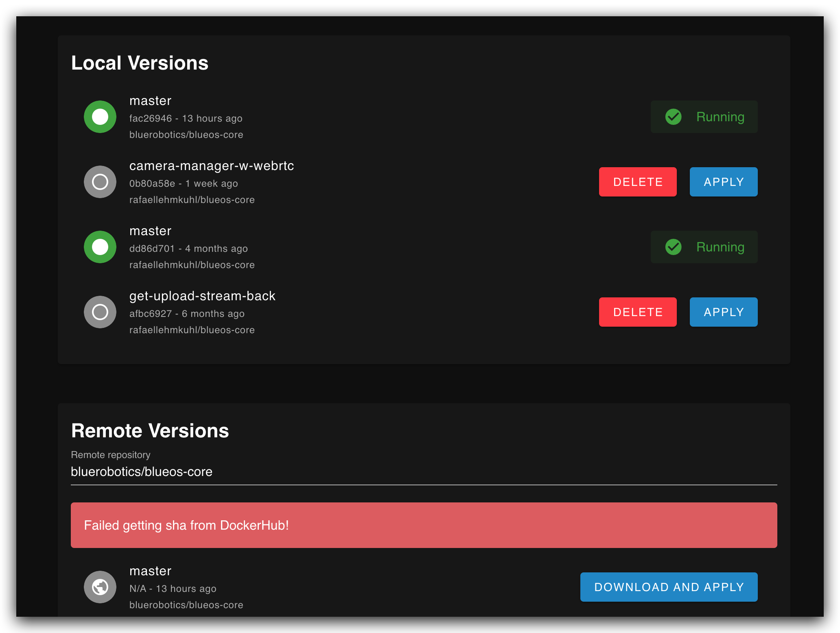Click the check icon in the first Running badge
This screenshot has width=840, height=633.
point(674,117)
